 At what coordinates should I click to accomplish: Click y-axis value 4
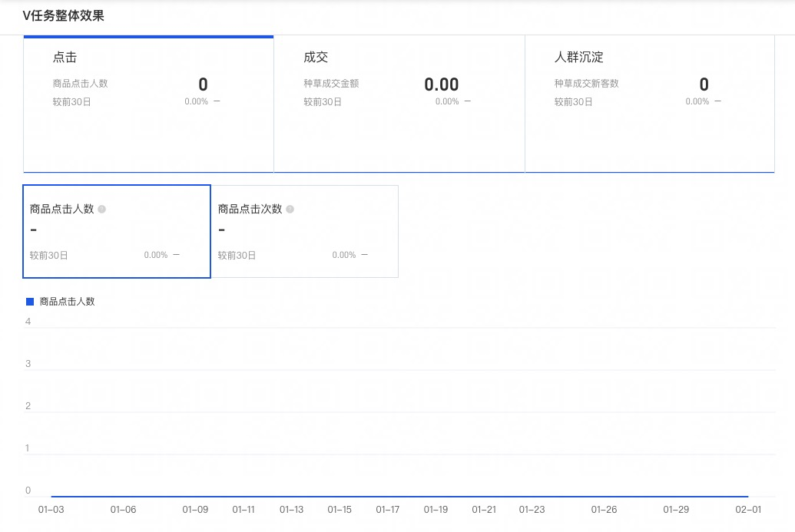(28, 322)
